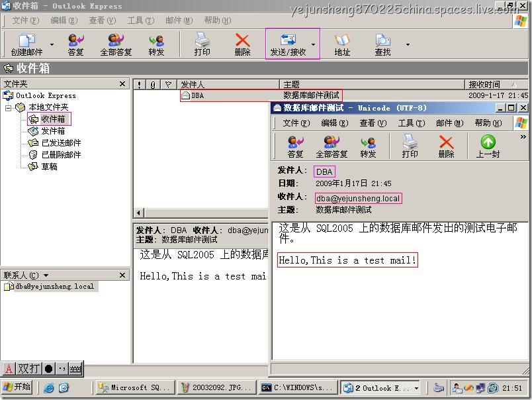This screenshot has height=400, width=532.
Task: Open 文件(F) menu in message window
Action: (x=296, y=123)
